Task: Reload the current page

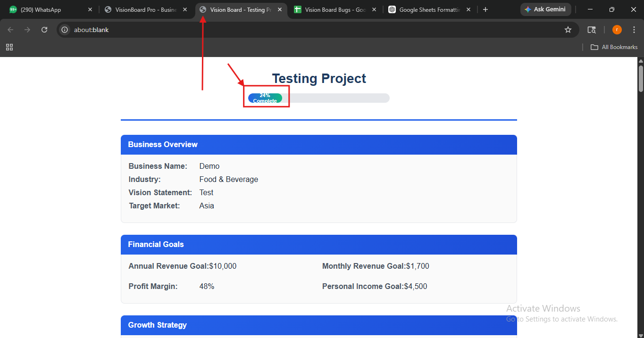Action: click(x=44, y=30)
